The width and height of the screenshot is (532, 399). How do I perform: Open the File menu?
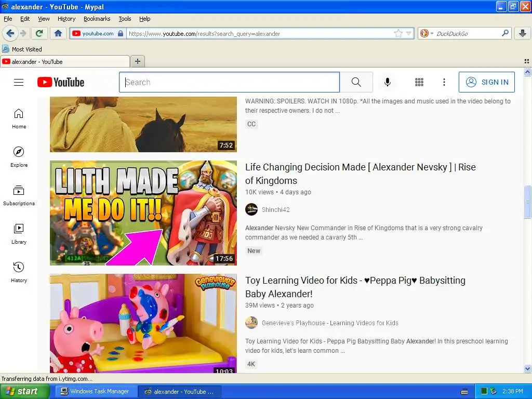[8, 19]
